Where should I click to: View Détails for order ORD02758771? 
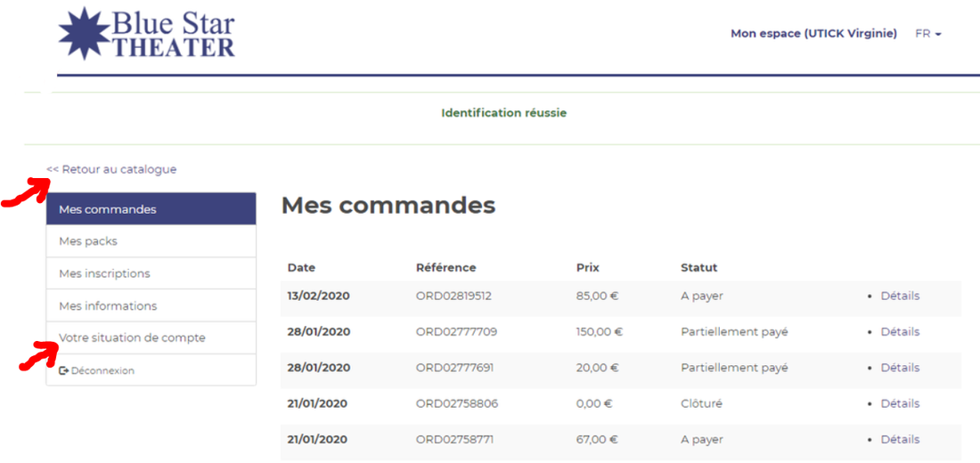900,439
